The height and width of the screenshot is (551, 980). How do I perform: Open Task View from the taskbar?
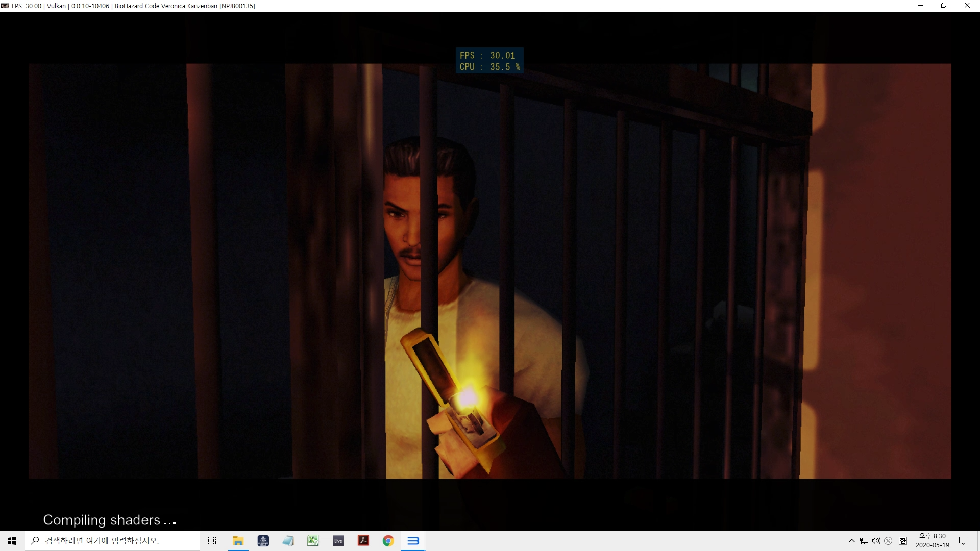[x=212, y=541]
